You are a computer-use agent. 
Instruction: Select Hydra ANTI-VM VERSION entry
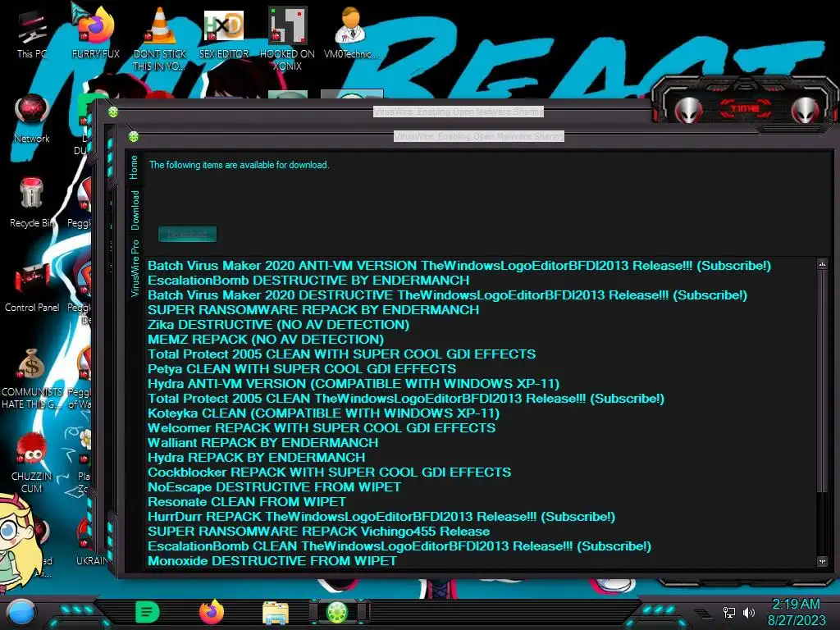354,384
